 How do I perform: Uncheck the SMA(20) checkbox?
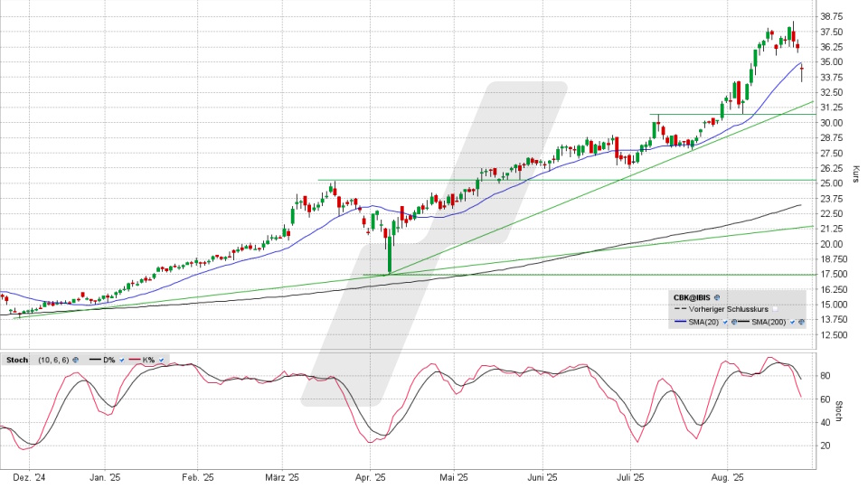(x=725, y=322)
